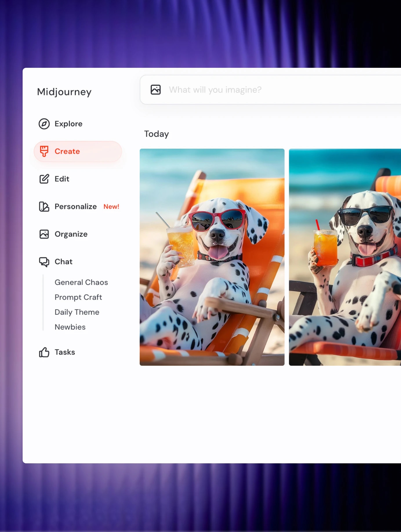Open the Organize section
The height and width of the screenshot is (532, 401).
[x=71, y=234]
